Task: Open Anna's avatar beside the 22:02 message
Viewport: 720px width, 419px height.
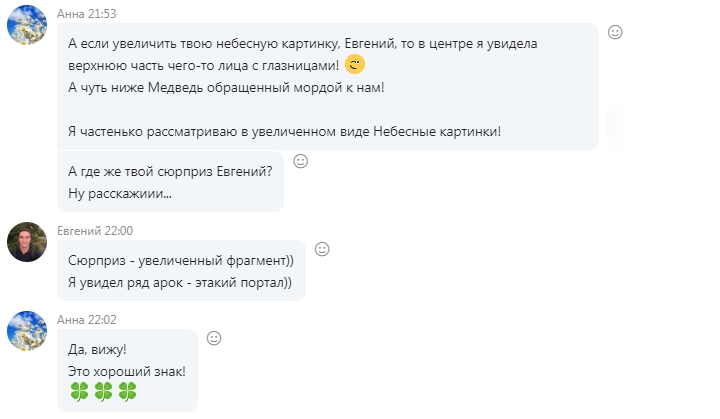Action: pyautogui.click(x=27, y=331)
